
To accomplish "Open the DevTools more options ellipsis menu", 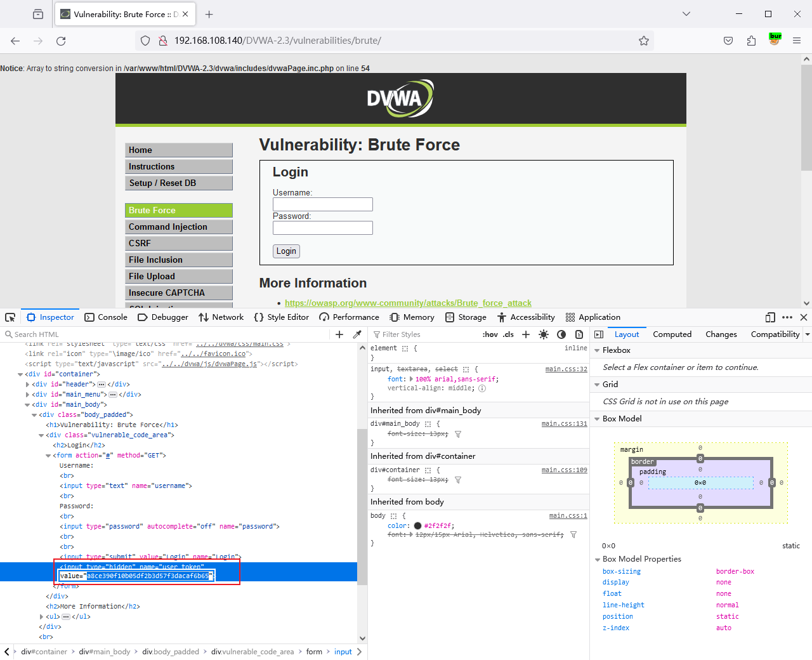I will (x=787, y=317).
